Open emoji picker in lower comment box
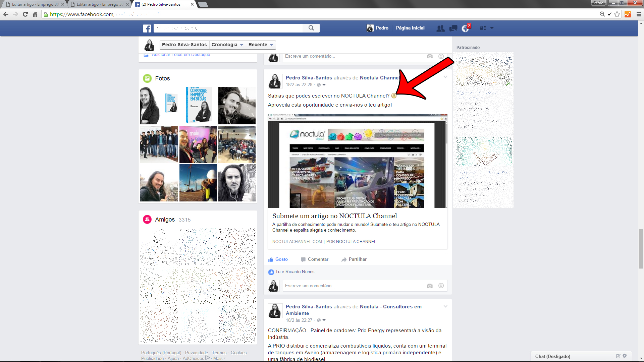The height and width of the screenshot is (362, 644). click(441, 286)
